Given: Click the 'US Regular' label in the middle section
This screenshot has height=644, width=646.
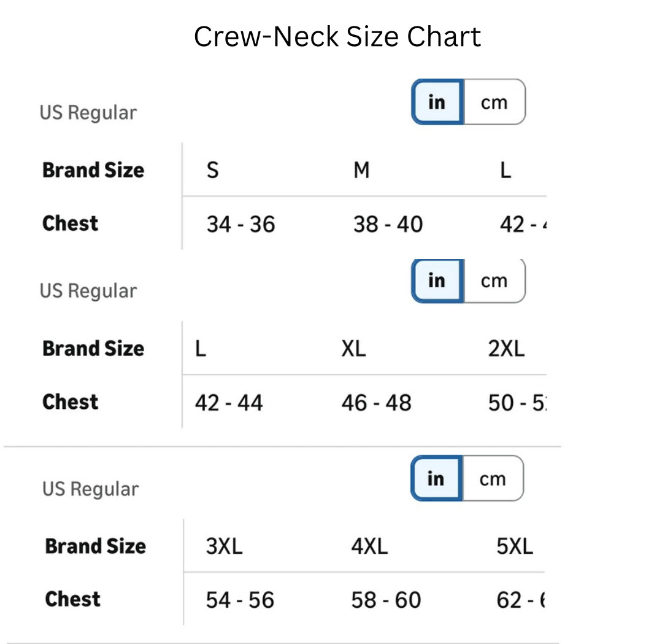Looking at the screenshot, I should point(88,290).
